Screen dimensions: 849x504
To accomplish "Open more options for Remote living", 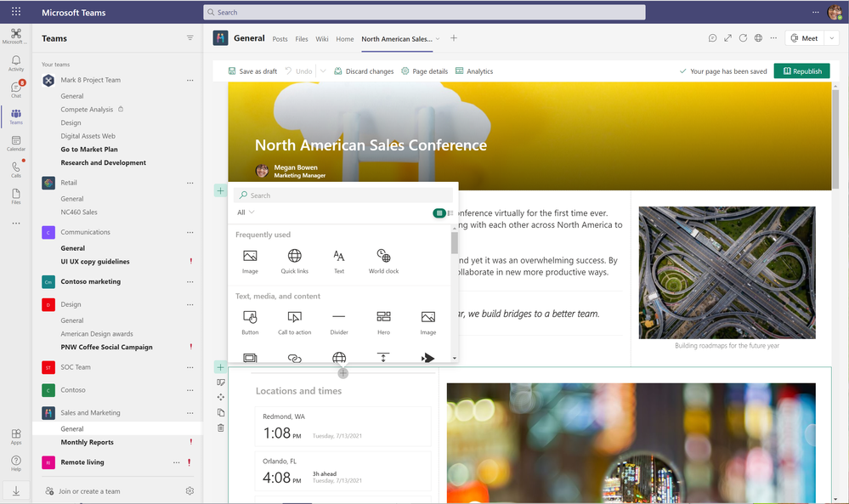I will (177, 462).
